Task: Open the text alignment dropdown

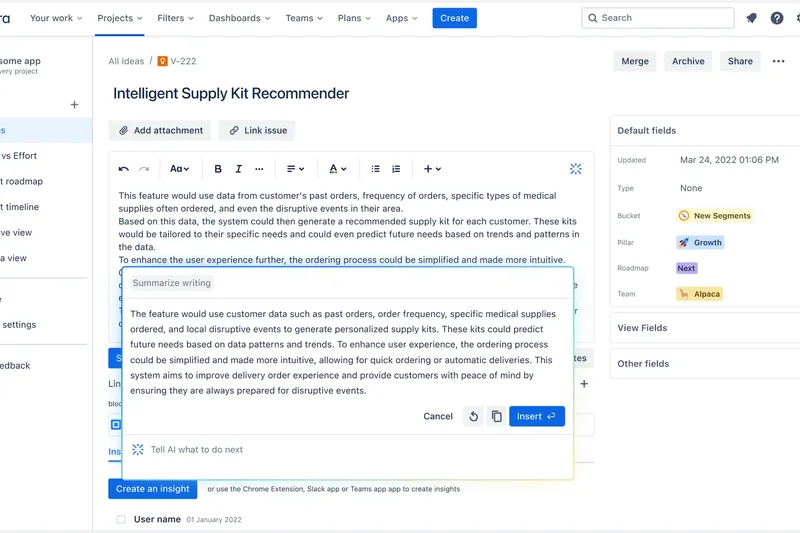Action: point(295,169)
